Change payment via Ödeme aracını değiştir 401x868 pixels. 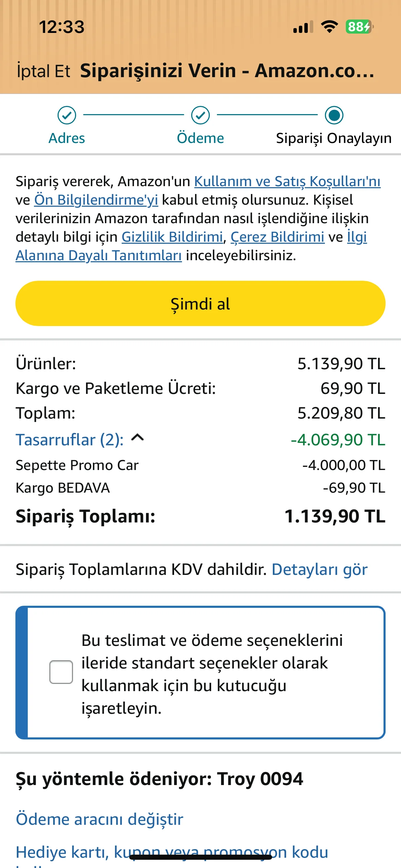click(100, 819)
